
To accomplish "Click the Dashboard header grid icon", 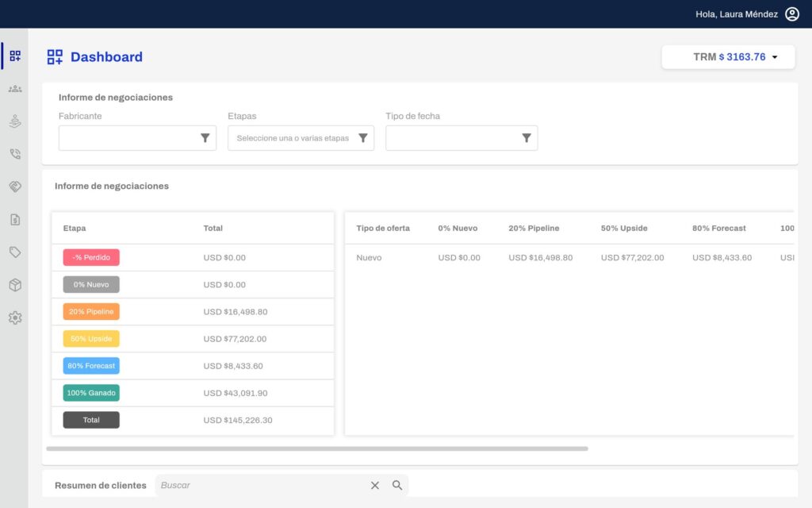I will [x=55, y=57].
